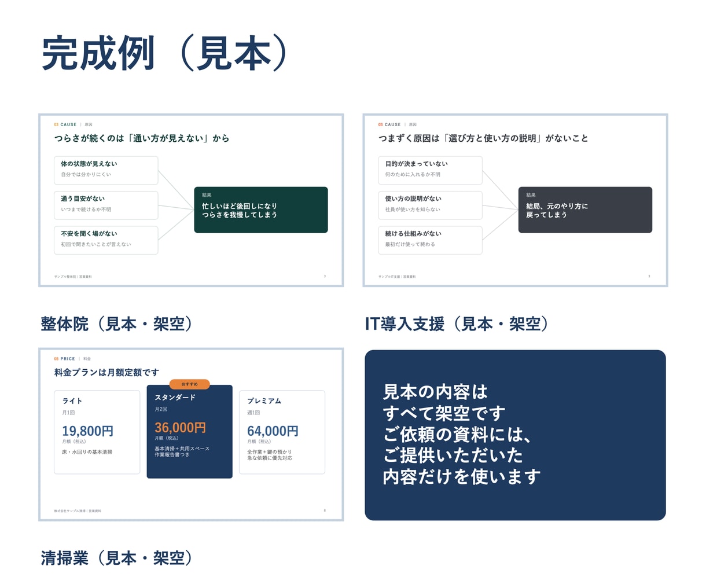Select the 目的が決まっていない card

430,170
